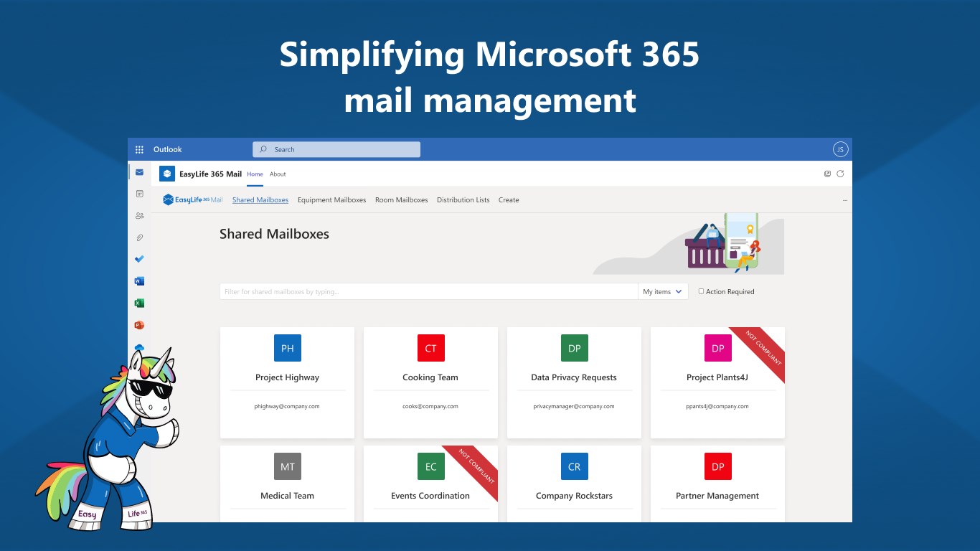
Task: Open the Create menu item
Action: pos(509,200)
